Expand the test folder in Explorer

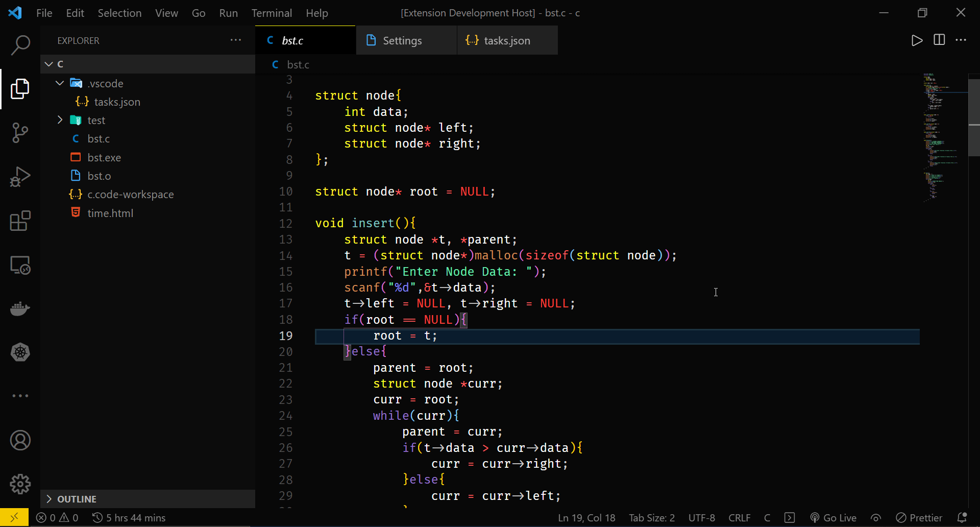[60, 120]
